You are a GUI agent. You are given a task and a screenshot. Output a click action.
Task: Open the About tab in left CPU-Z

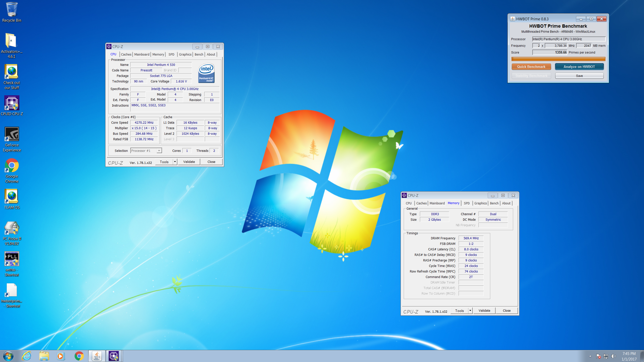pyautogui.click(x=211, y=54)
